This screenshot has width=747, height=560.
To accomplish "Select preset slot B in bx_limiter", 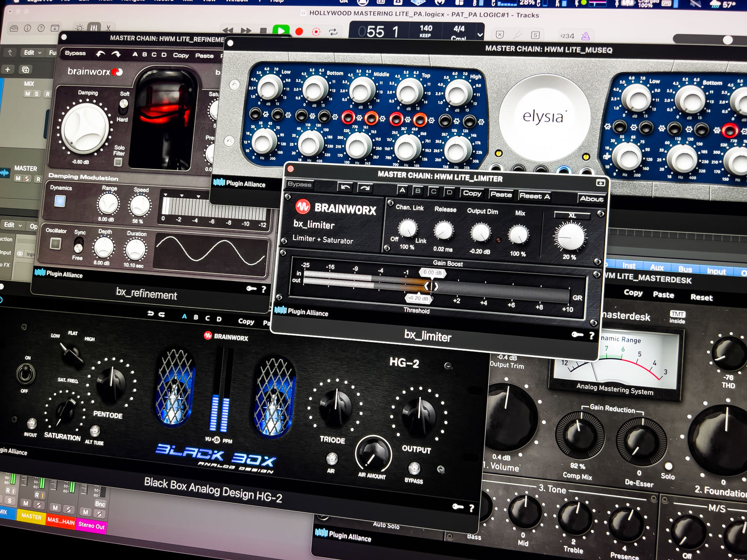I will pyautogui.click(x=418, y=191).
